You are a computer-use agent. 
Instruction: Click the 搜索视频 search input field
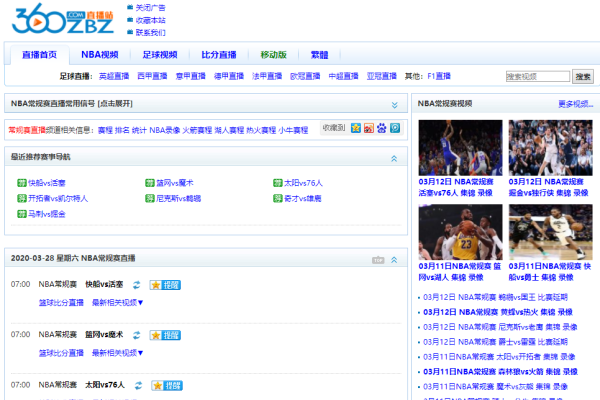tap(538, 77)
